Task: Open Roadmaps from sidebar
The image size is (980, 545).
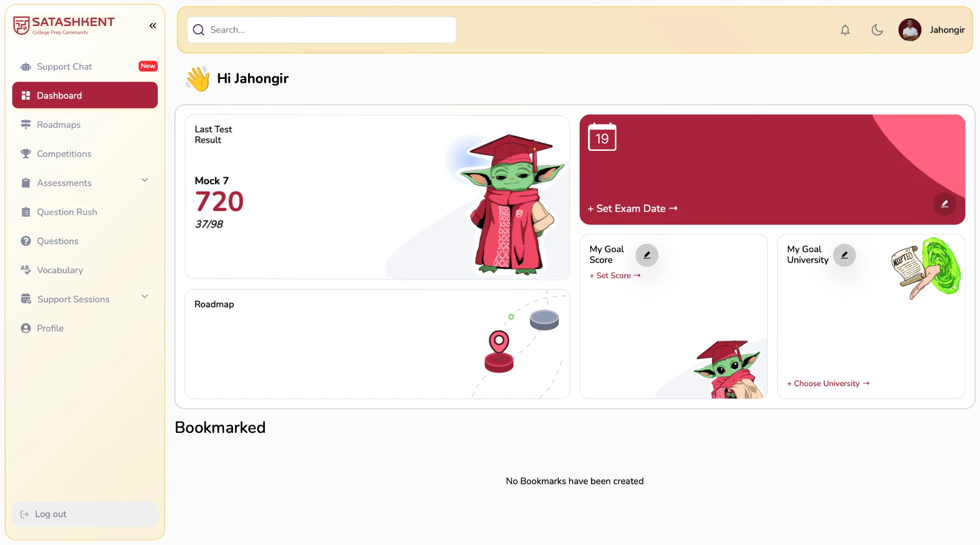Action: point(85,124)
